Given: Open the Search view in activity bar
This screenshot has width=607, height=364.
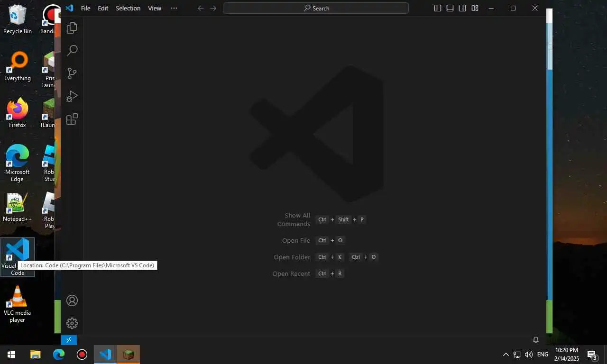Looking at the screenshot, I should coord(72,51).
